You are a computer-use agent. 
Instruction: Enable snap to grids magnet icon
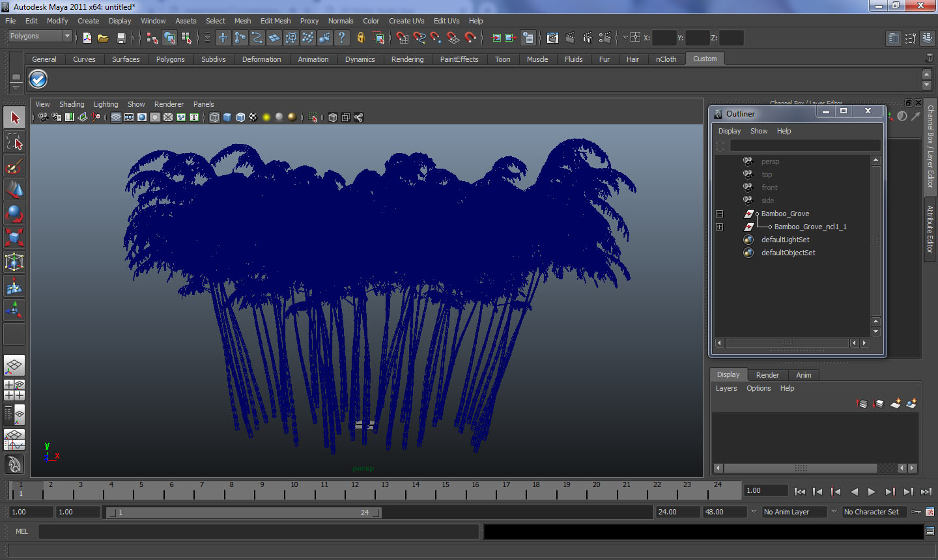click(x=403, y=38)
